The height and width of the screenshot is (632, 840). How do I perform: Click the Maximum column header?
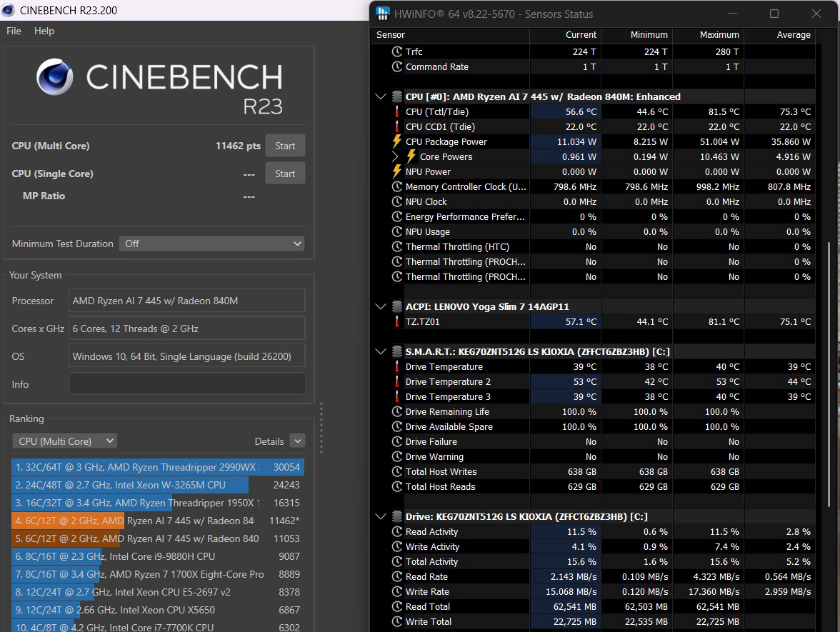coord(709,35)
